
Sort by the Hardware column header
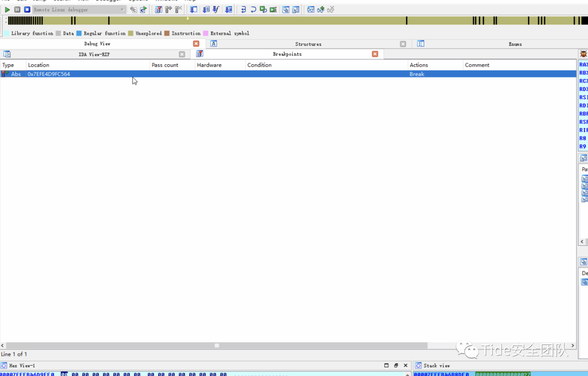point(220,65)
